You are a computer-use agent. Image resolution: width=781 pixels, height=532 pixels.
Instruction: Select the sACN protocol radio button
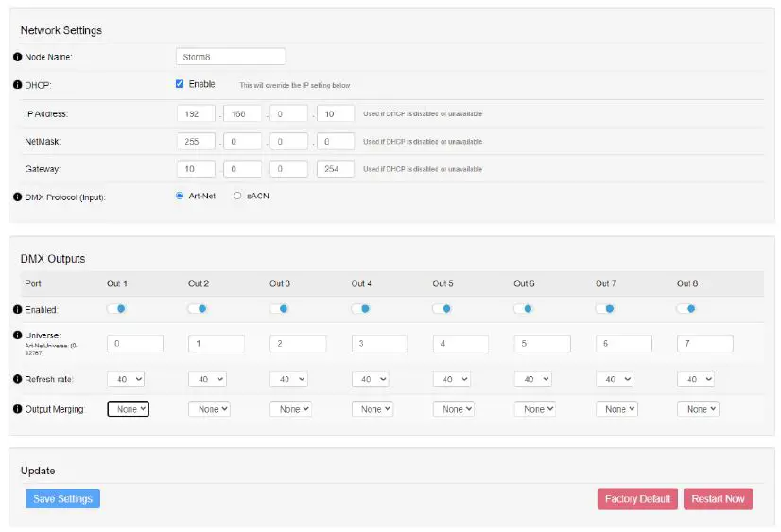pyautogui.click(x=237, y=197)
